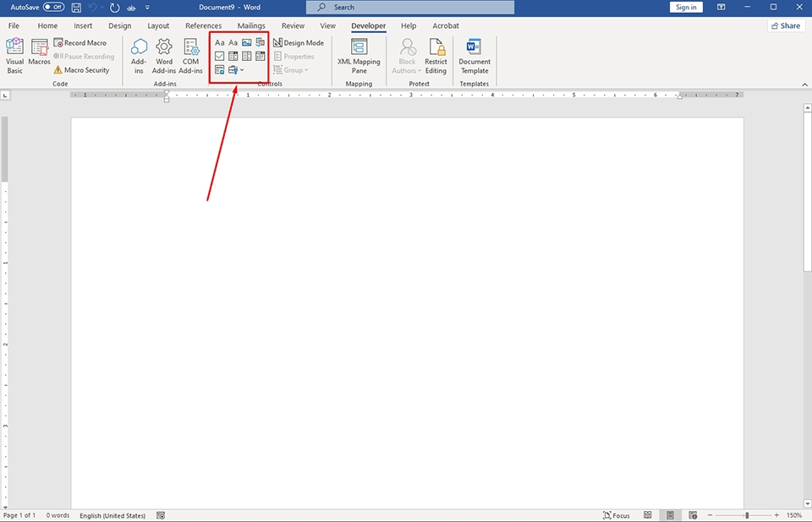Open Document Template dialog
Image resolution: width=812 pixels, height=522 pixels.
[x=475, y=56]
